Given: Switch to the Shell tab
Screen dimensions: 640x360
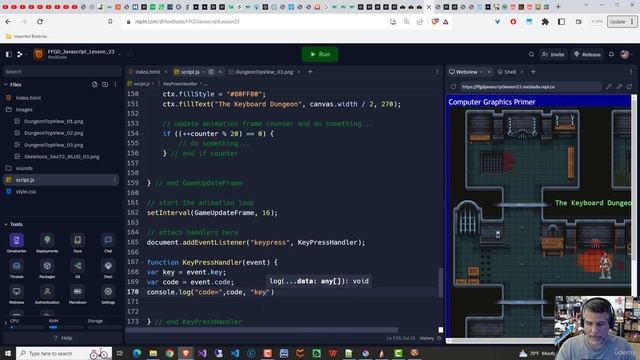Looking at the screenshot, I should pos(510,72).
